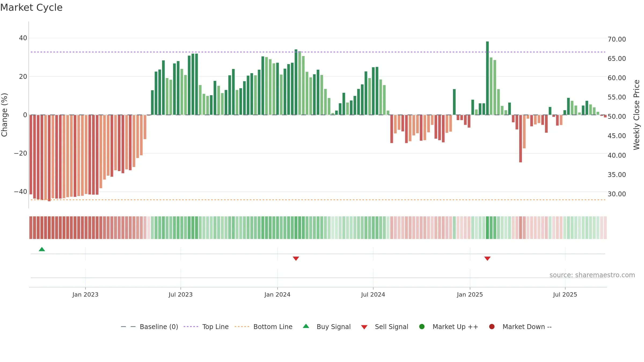Click the orange dotted Bottom Line on the chart
Screen dimensions: 644x362
tap(318, 200)
